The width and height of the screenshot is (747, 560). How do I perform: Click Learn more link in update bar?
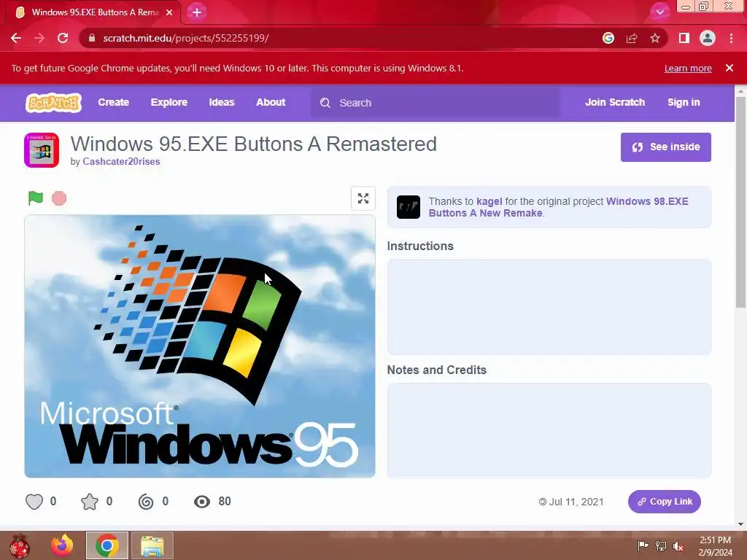tap(688, 68)
